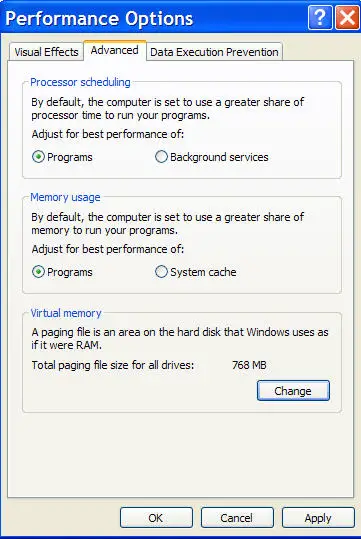Click the Memory usage group heading
Image resolution: width=361 pixels, height=539 pixels.
(x=65, y=197)
